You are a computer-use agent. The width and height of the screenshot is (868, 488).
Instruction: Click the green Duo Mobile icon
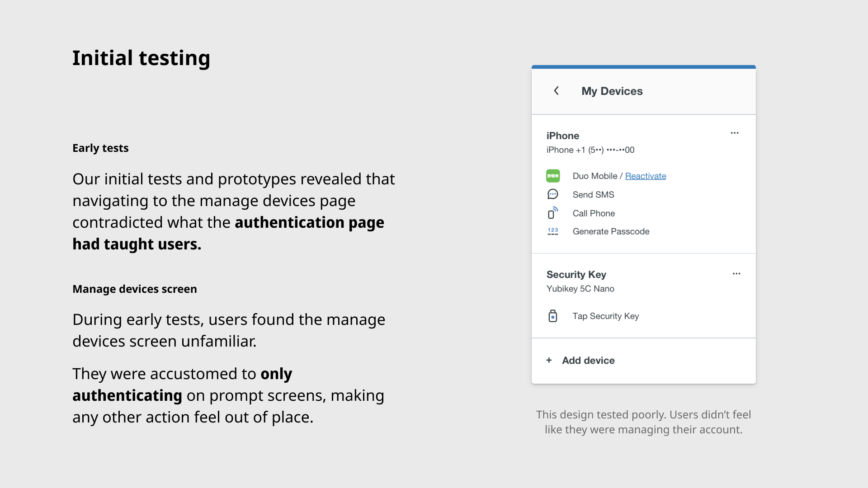click(553, 176)
